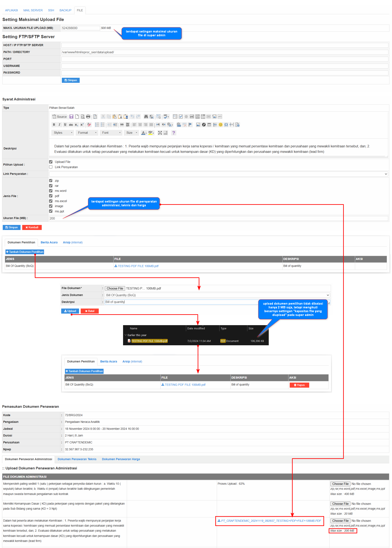This screenshot has height=548, width=392.
Task: Uncheck the ms.word file type
Action: (51, 191)
